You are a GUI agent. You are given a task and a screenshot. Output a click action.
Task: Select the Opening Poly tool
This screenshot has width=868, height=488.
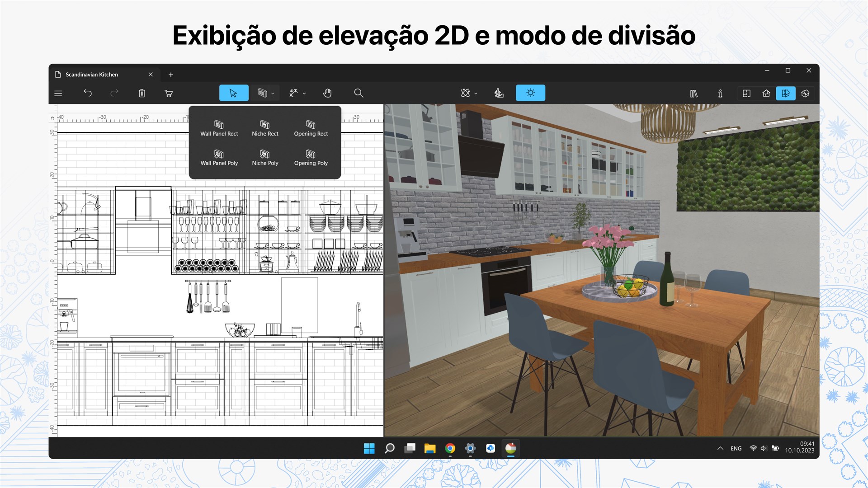click(309, 158)
